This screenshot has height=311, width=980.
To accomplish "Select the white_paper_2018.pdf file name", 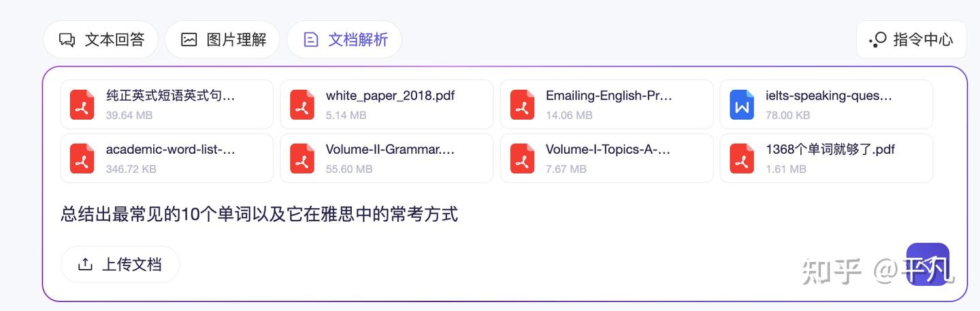I will pyautogui.click(x=390, y=96).
